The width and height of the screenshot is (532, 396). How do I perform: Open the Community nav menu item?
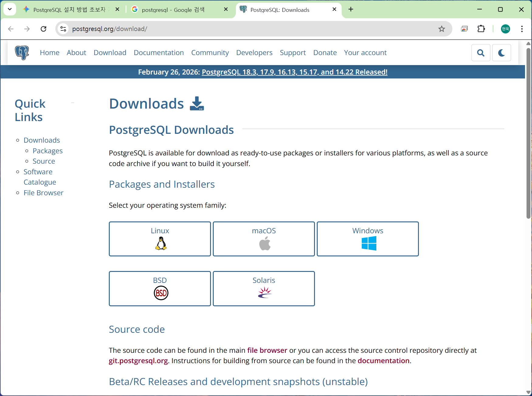pos(210,53)
